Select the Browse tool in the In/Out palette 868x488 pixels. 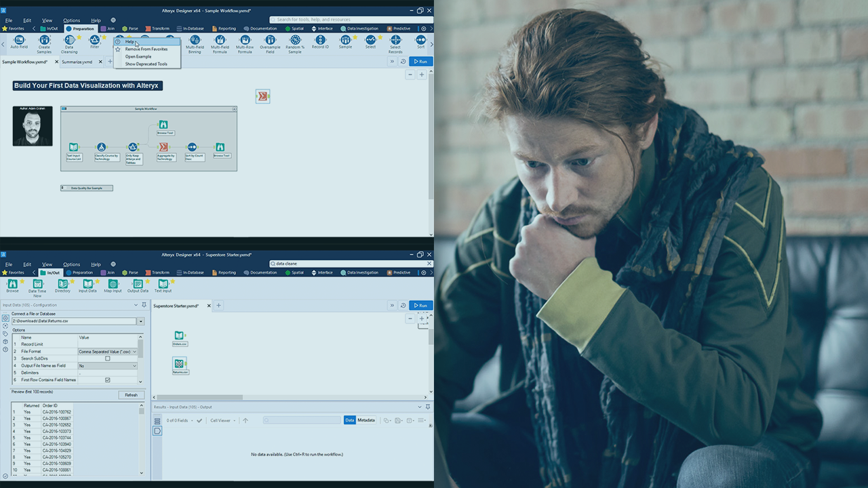click(x=12, y=285)
